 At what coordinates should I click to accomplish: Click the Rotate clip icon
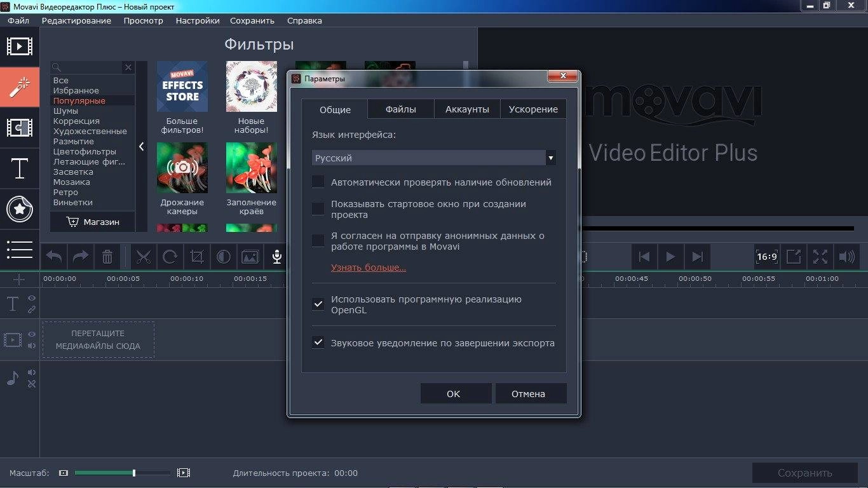170,257
